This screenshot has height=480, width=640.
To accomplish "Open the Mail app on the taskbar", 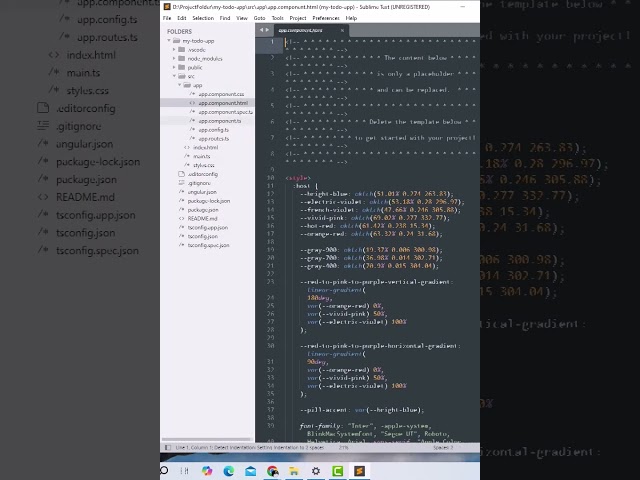I will coord(250,471).
